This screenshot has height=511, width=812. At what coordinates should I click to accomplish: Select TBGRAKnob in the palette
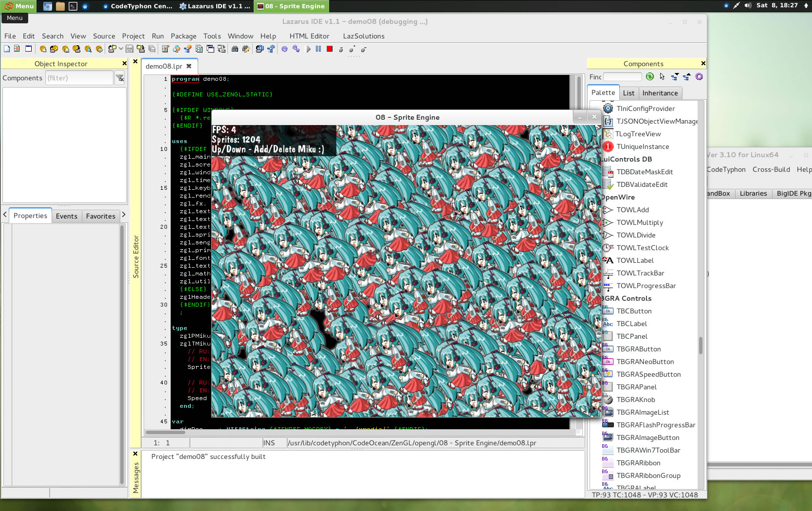tap(636, 400)
